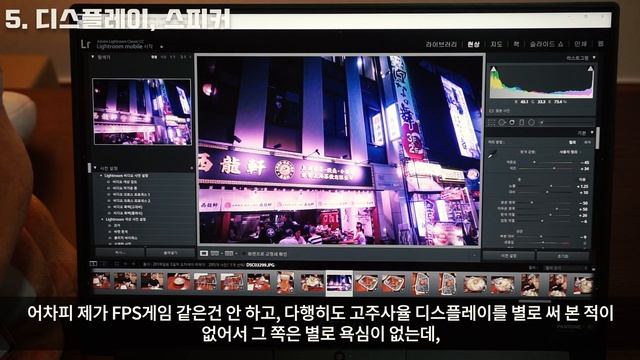Open the Map module tab
Image resolution: width=640 pixels, height=360 pixels.
(x=496, y=44)
